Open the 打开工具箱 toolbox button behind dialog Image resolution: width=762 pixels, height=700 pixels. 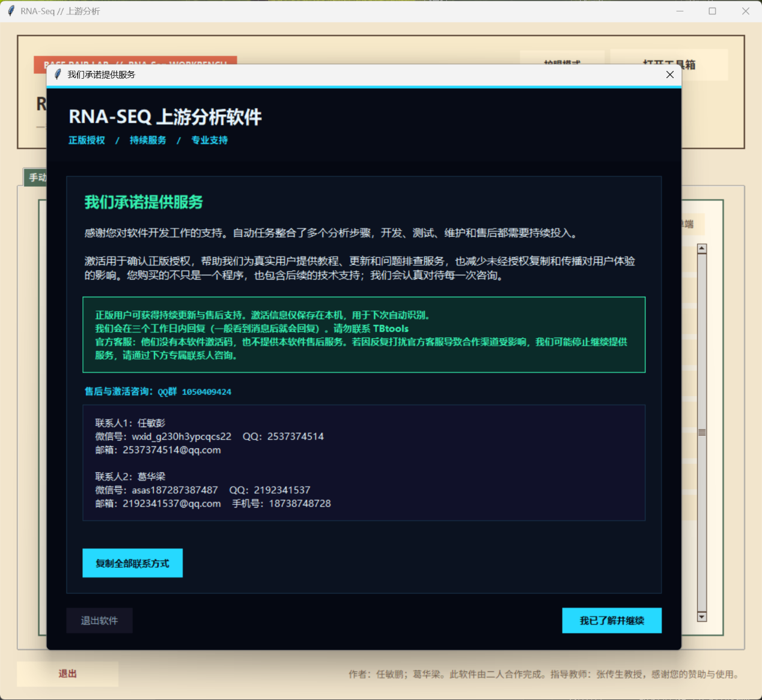tap(669, 64)
